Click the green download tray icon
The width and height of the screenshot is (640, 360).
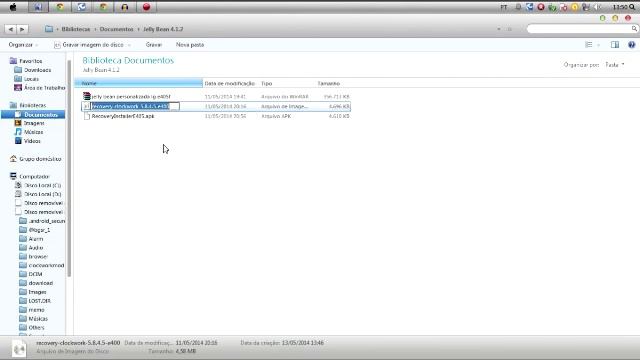552,7
